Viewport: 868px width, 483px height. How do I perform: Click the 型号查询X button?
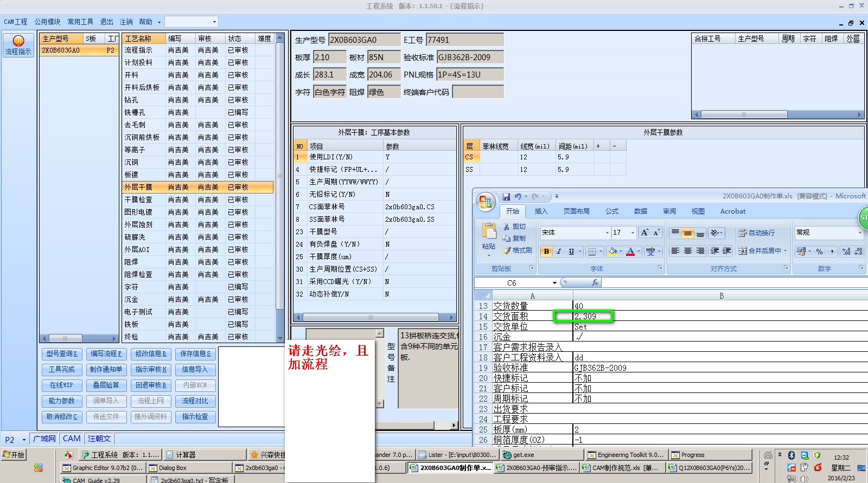62,354
